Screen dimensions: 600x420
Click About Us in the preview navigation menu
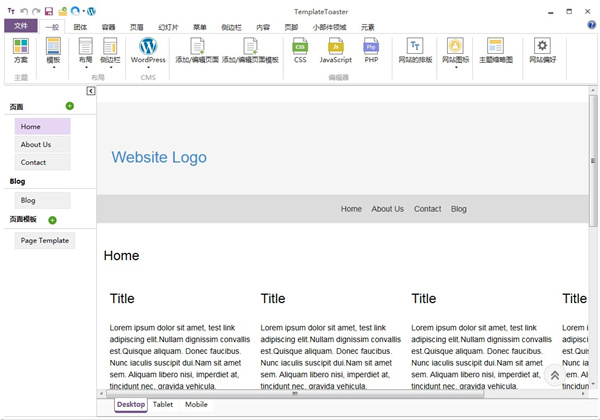click(388, 209)
